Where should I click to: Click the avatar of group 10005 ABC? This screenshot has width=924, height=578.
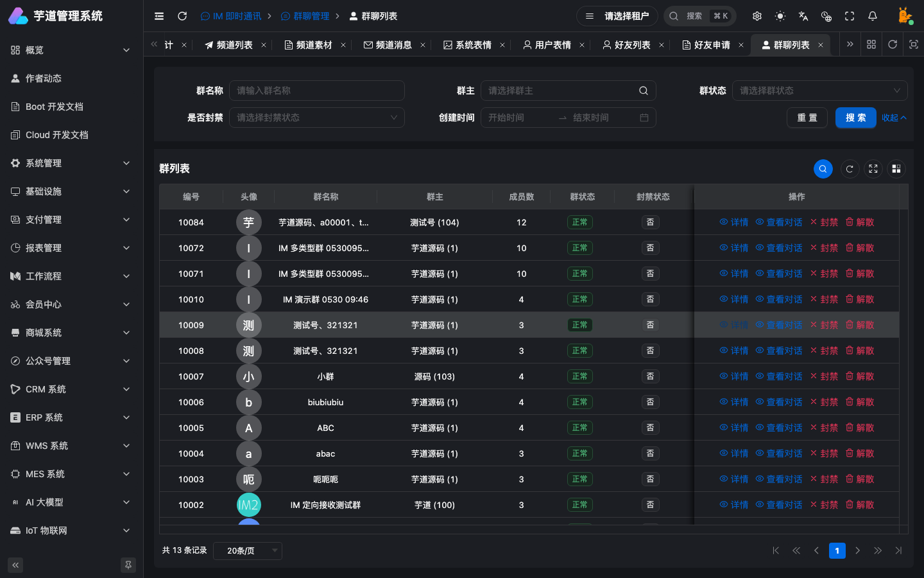(249, 428)
